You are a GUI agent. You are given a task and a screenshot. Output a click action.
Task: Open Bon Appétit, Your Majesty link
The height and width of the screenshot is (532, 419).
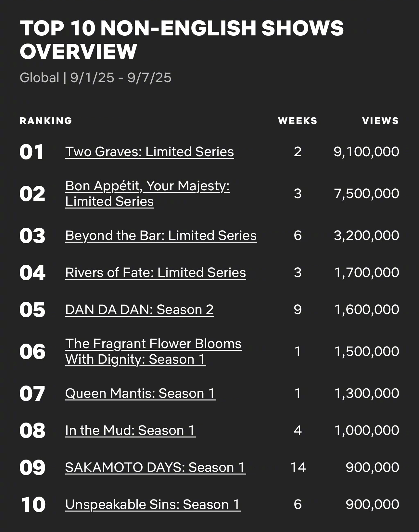click(x=147, y=194)
